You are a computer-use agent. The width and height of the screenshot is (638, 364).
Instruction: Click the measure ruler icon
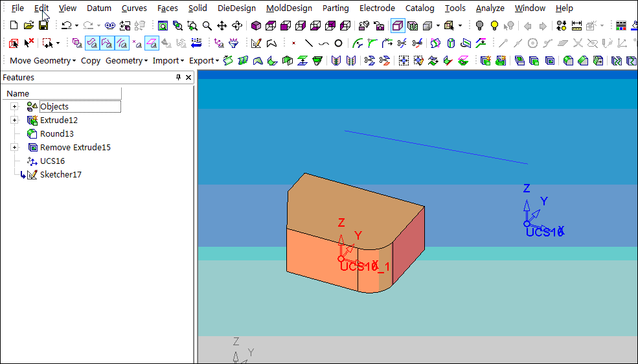(576, 26)
